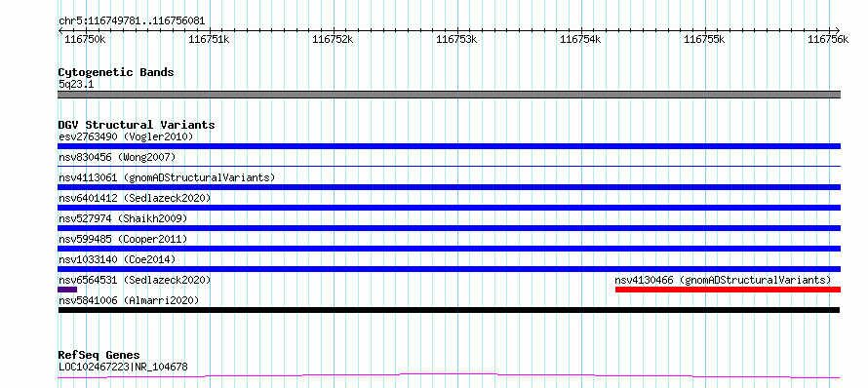Screen dimensions: 868x388
Task: Select the thin blue line under nsv830456
Action: coord(449,166)
